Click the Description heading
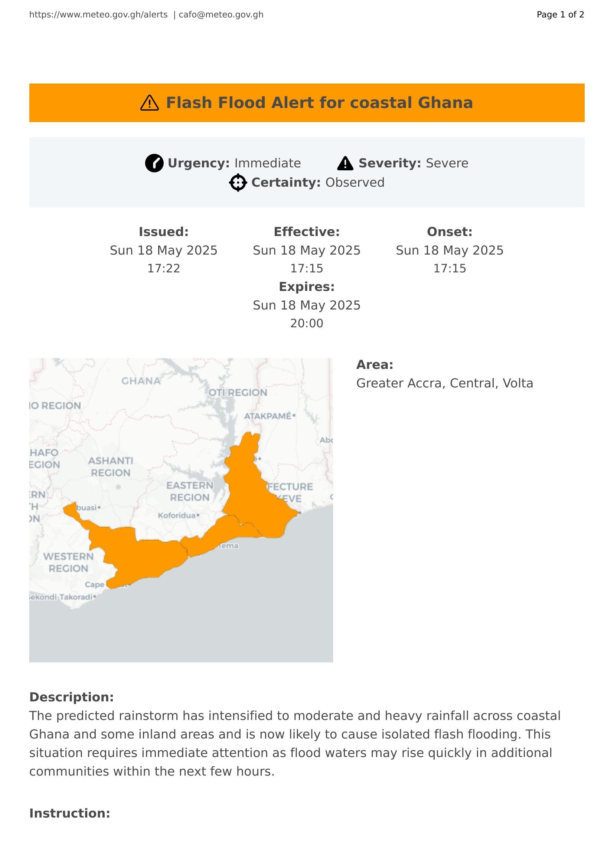Screen dimensions: 614x868 [x=71, y=697]
